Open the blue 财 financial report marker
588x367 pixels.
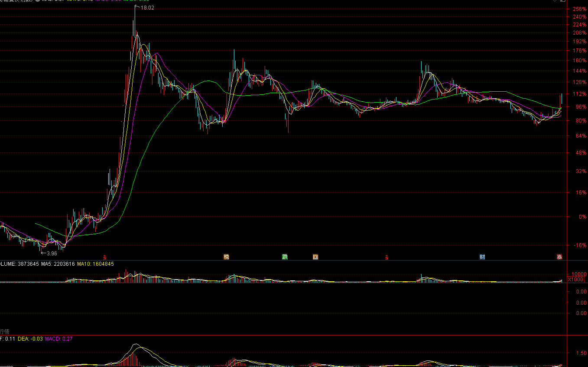(x=482, y=257)
